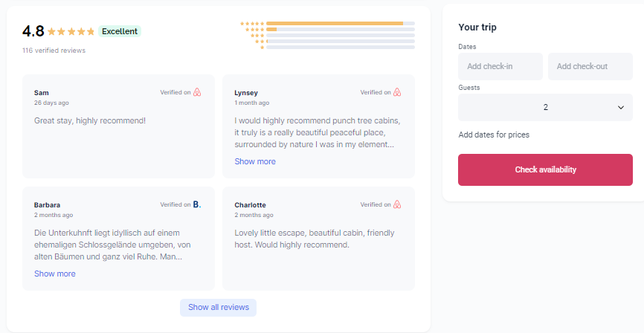This screenshot has width=644, height=333.
Task: Click the four-star row in rating breakdown
Action: click(327, 30)
